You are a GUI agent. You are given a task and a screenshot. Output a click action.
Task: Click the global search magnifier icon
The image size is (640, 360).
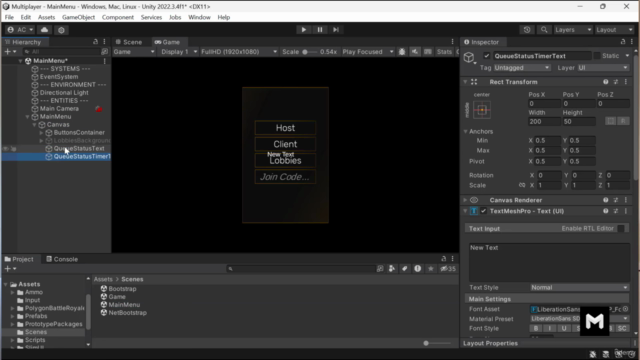(544, 30)
